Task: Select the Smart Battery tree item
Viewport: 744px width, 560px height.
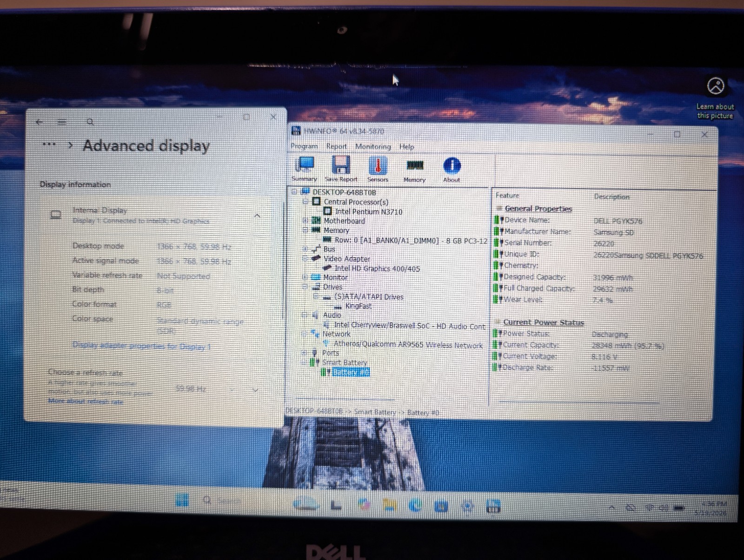Action: pos(345,362)
